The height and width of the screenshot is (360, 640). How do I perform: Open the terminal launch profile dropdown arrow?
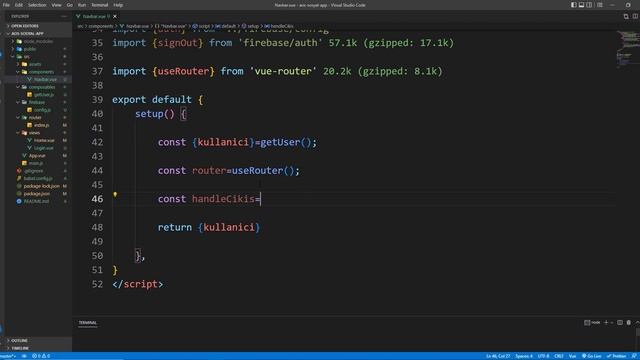pos(611,322)
